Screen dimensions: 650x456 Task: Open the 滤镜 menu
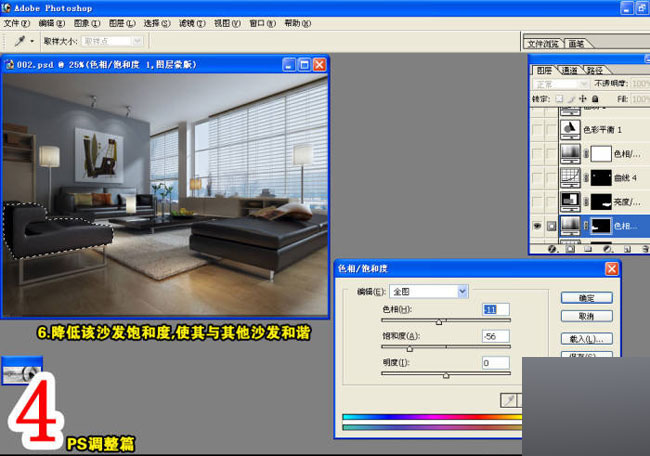pyautogui.click(x=192, y=23)
